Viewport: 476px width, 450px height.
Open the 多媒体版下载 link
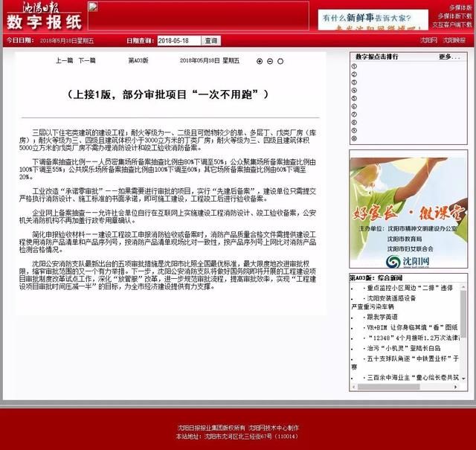point(454,16)
